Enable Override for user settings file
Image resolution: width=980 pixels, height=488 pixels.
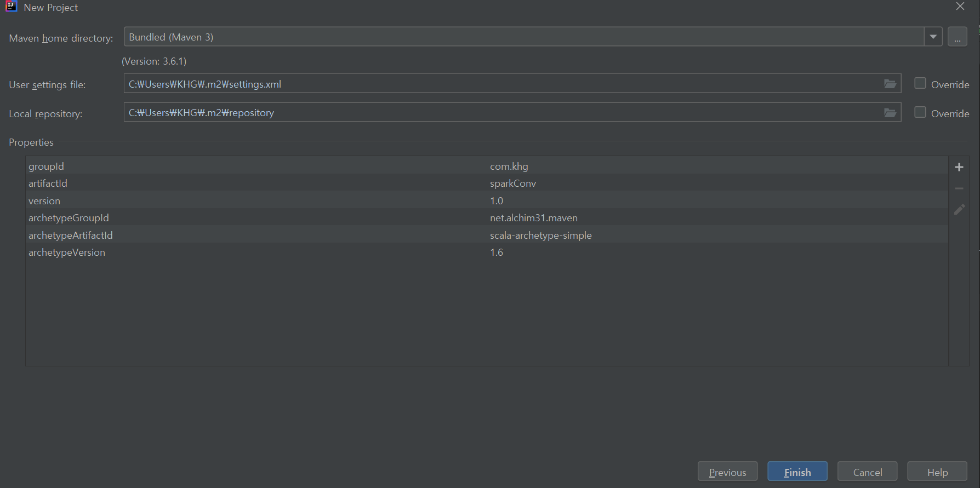click(920, 83)
